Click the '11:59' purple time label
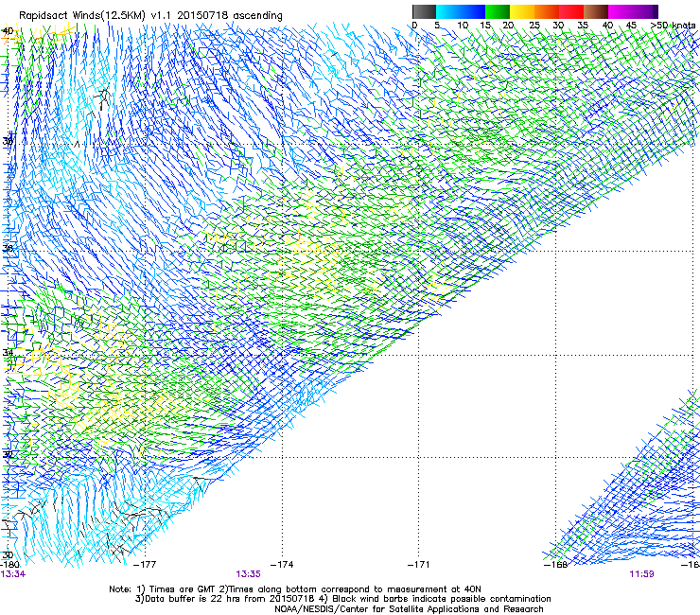 pyautogui.click(x=641, y=574)
